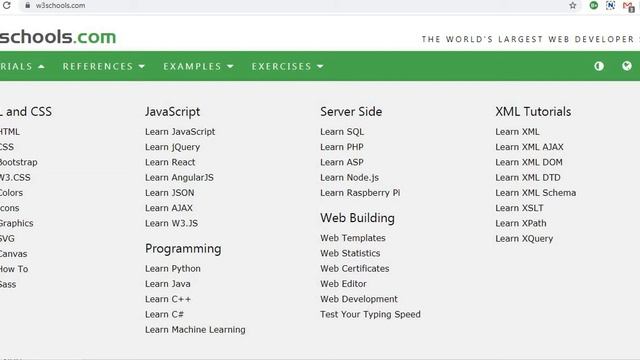Open the Bootstrap tutorial link
Screen dimensions: 640x360
[x=18, y=162]
